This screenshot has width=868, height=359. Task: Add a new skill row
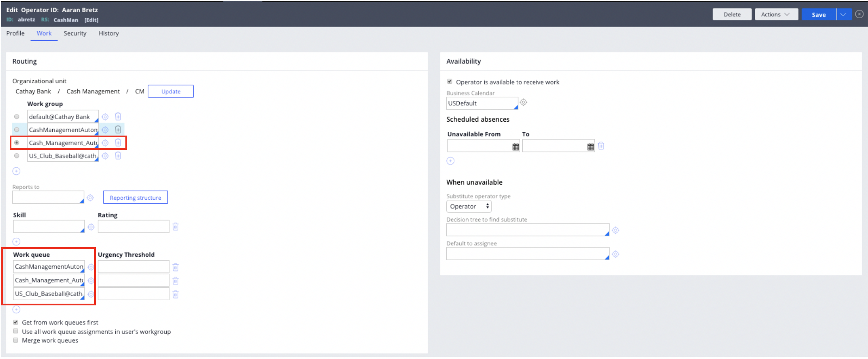point(16,242)
